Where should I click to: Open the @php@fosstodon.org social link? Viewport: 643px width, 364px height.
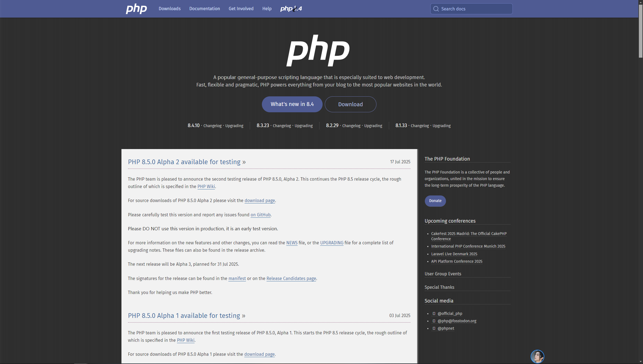(457, 321)
